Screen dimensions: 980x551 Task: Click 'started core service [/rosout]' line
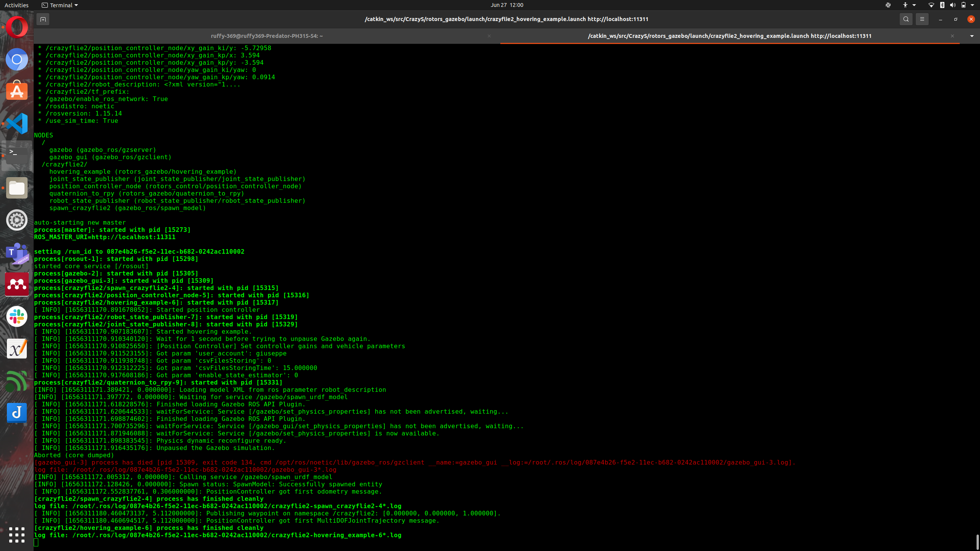[91, 266]
